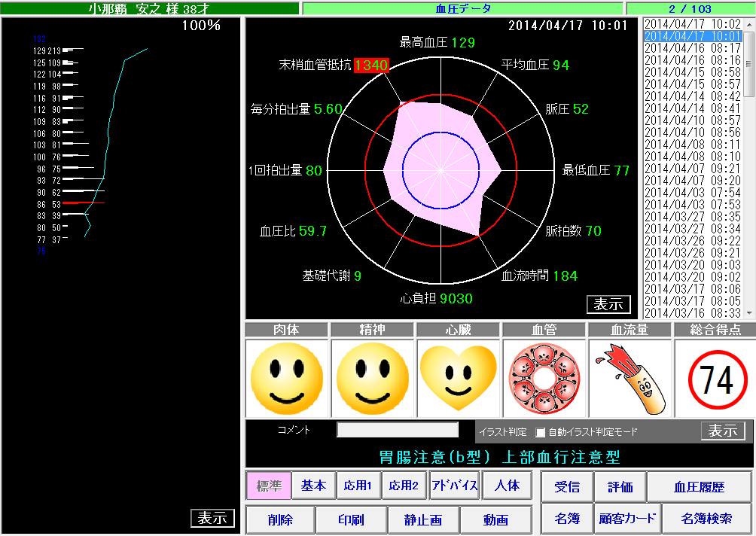
Task: Switch to the 応用1 tab
Action: pos(358,486)
